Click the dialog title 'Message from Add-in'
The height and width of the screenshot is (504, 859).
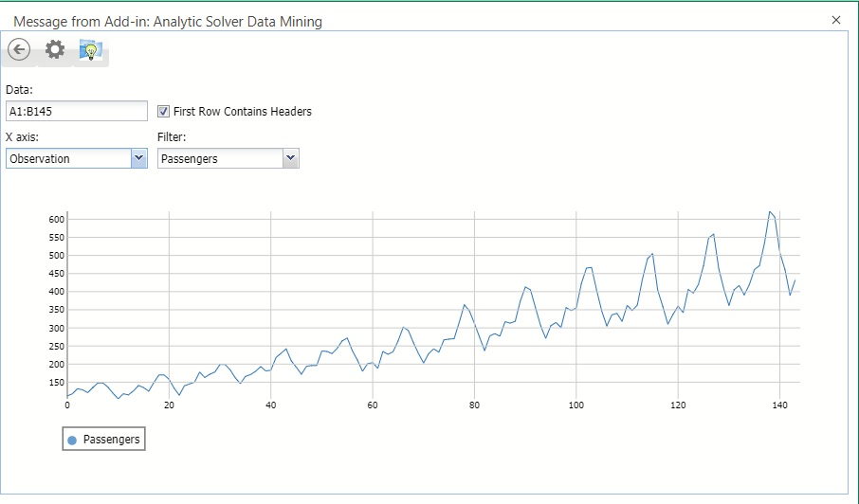click(x=168, y=21)
